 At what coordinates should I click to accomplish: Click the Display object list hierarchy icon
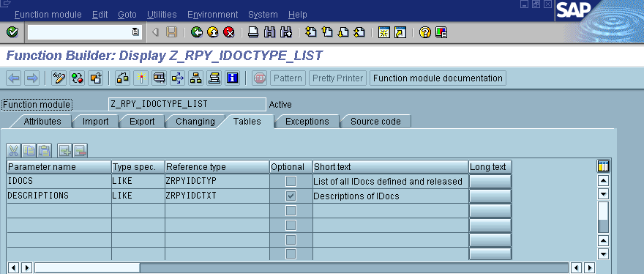[x=196, y=78]
